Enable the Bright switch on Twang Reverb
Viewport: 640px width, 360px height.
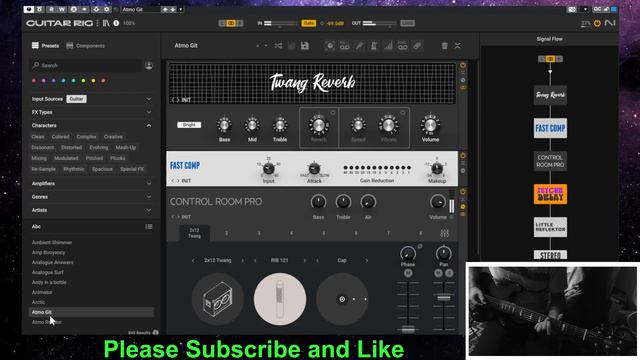coord(189,125)
